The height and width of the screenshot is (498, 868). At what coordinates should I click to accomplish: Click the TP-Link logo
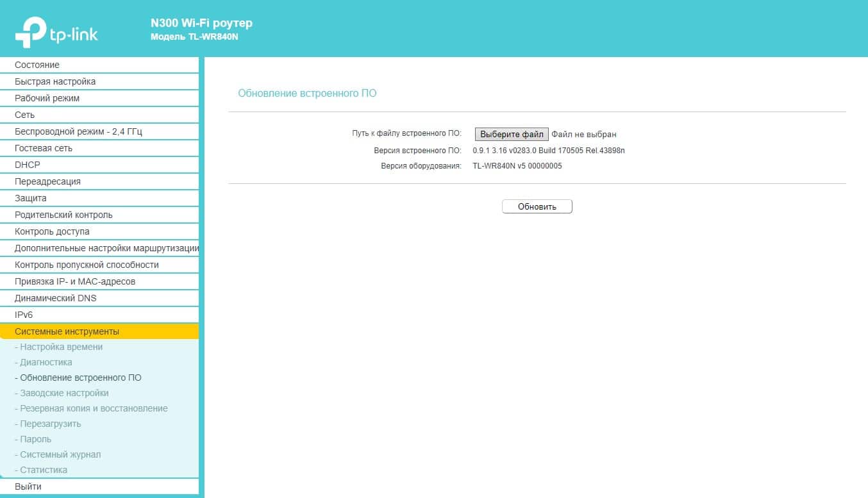coord(56,31)
